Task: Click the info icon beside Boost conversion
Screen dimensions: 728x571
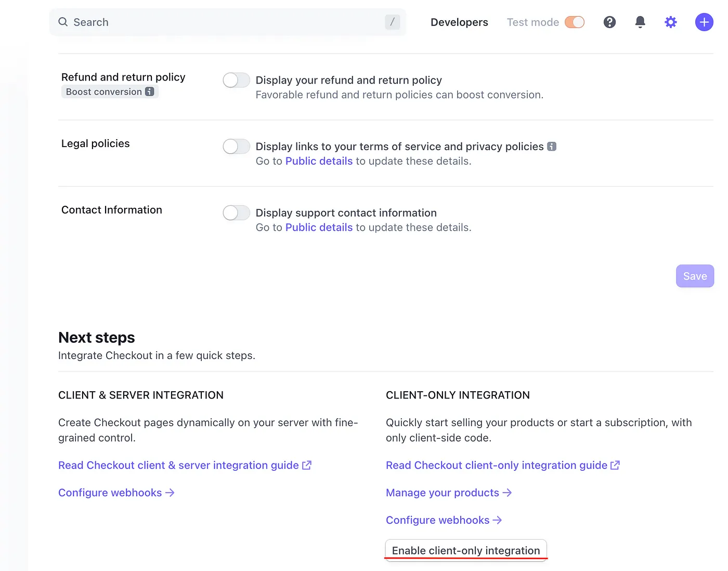Action: point(150,92)
